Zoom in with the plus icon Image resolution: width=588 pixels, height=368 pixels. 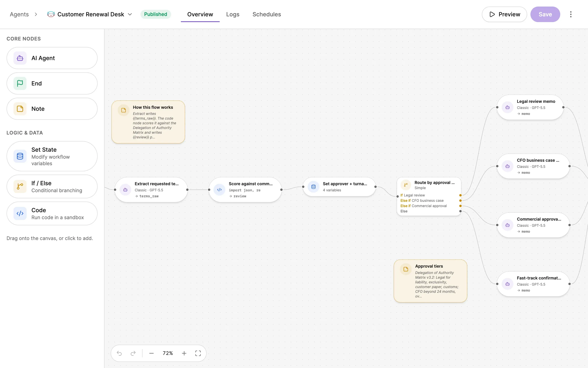click(184, 353)
